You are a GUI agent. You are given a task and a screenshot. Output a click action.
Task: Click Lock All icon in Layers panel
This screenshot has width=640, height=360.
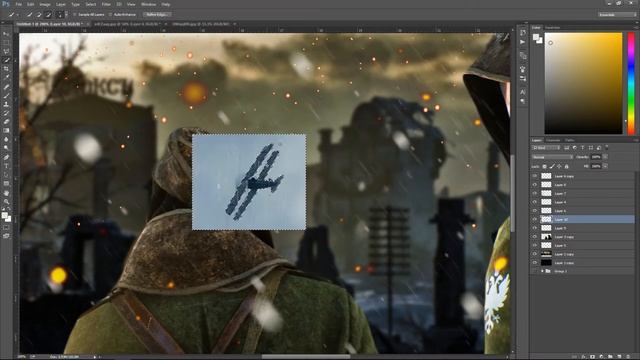[x=566, y=167]
